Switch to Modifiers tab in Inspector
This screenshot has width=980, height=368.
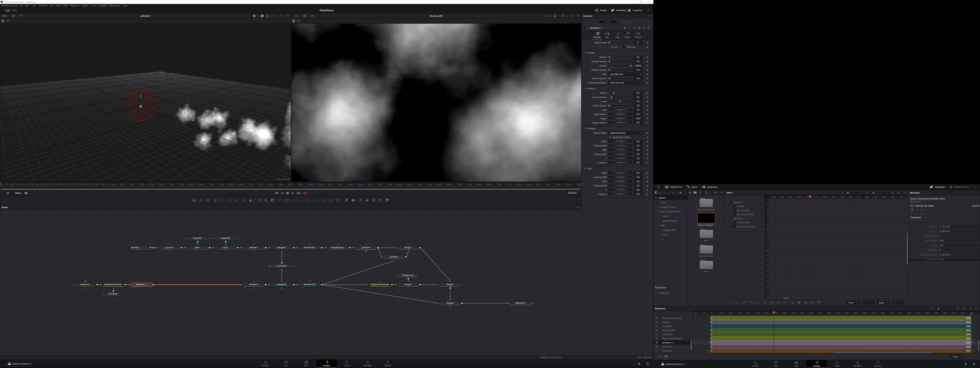coord(627,22)
